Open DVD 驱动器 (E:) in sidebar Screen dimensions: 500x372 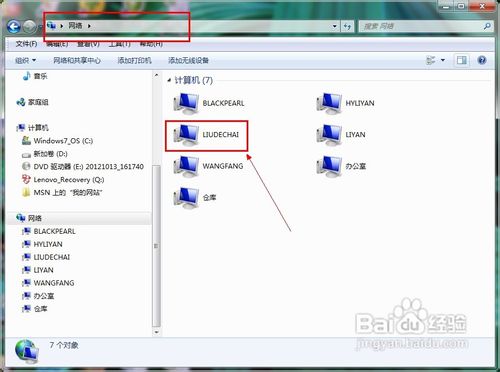pos(83,166)
